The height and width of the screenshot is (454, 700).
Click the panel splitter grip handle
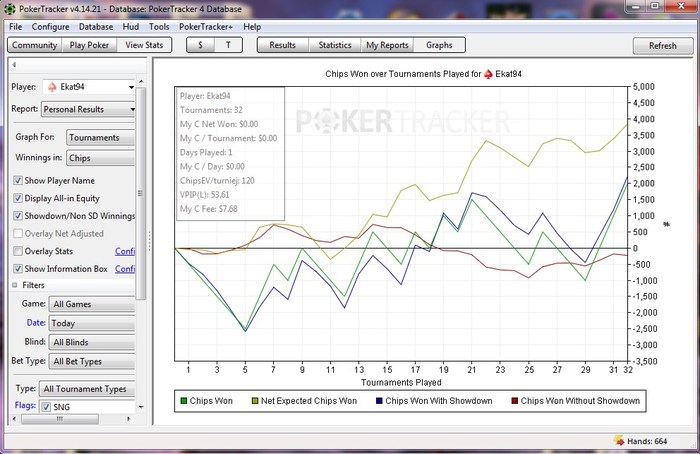pos(150,241)
